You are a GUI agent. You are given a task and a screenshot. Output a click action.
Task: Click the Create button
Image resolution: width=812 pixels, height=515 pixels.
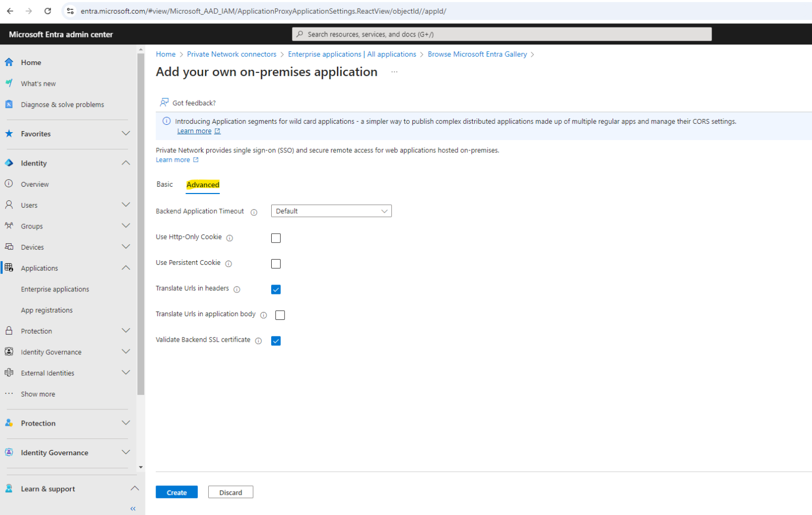click(177, 492)
